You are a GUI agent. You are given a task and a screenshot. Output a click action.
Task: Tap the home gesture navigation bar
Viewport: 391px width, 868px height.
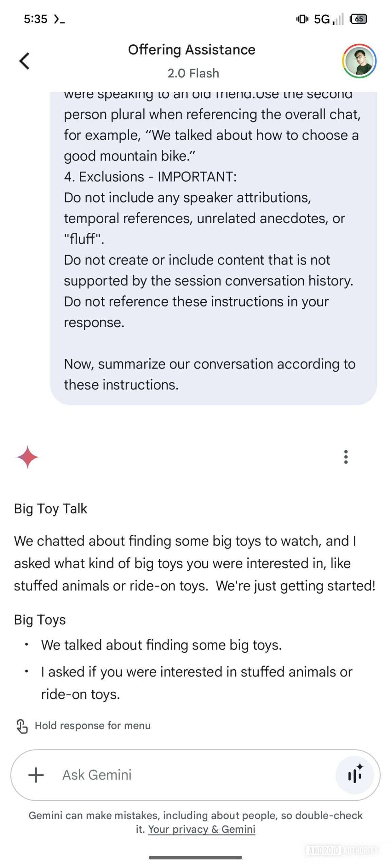coord(195,857)
